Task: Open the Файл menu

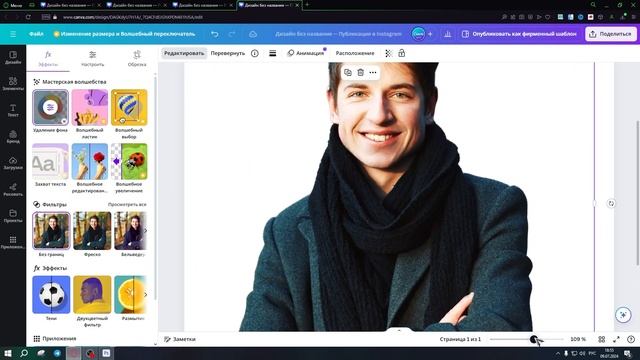Action: tap(36, 34)
